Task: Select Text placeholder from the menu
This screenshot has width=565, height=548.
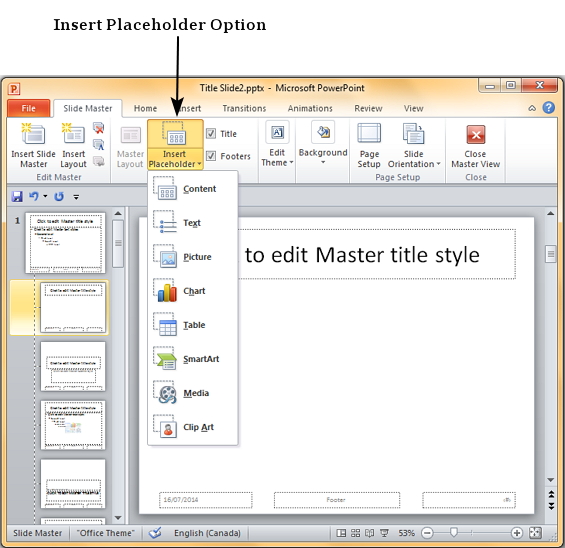Action: [x=193, y=223]
